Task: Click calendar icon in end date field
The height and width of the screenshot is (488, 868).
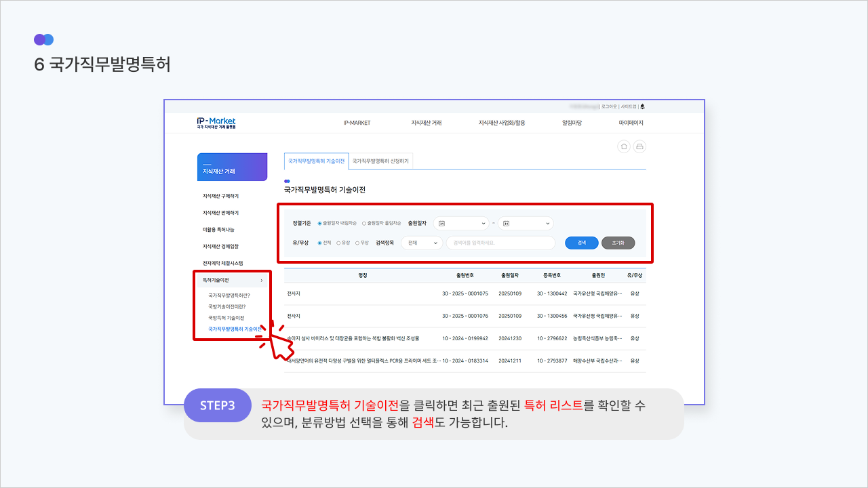Action: (507, 223)
